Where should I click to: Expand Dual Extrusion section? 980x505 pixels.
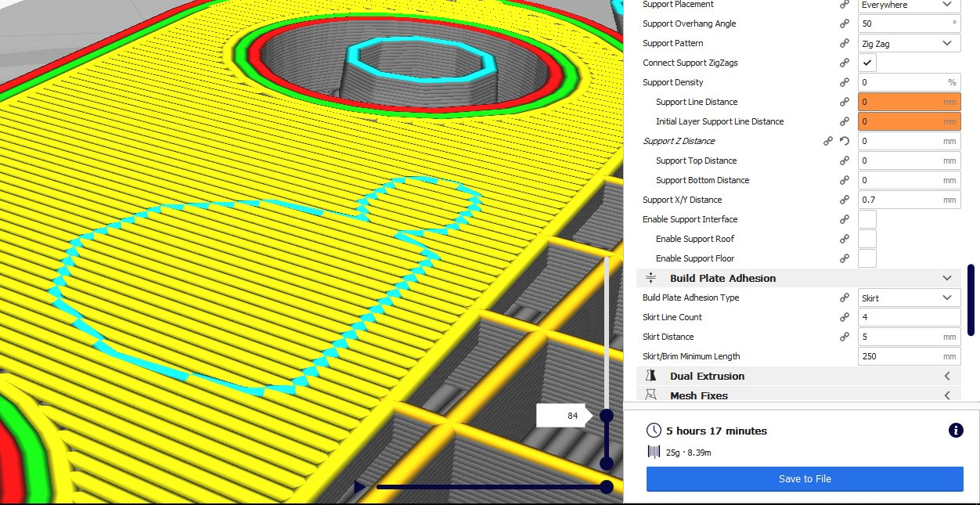click(x=947, y=376)
